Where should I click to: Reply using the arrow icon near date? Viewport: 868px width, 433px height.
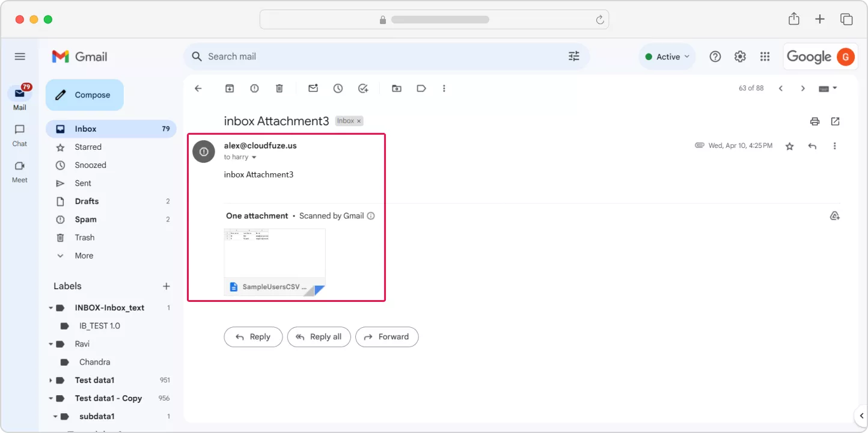pyautogui.click(x=812, y=146)
